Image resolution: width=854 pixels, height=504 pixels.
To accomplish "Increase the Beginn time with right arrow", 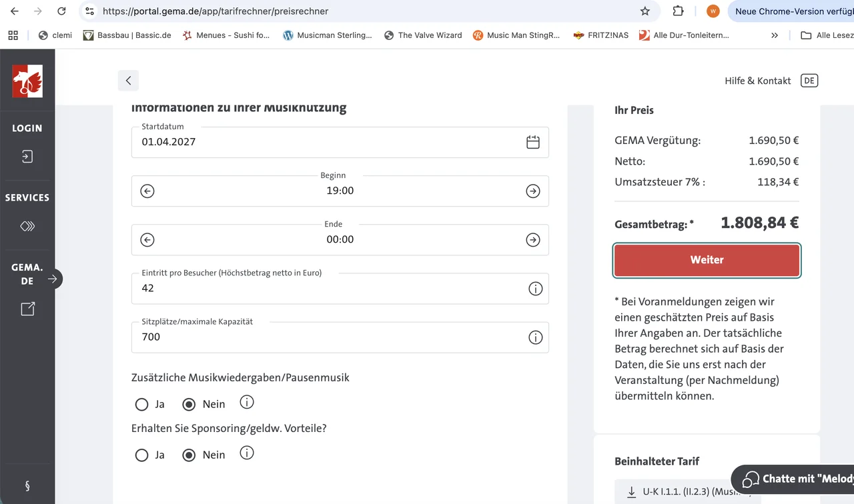I will (x=532, y=191).
